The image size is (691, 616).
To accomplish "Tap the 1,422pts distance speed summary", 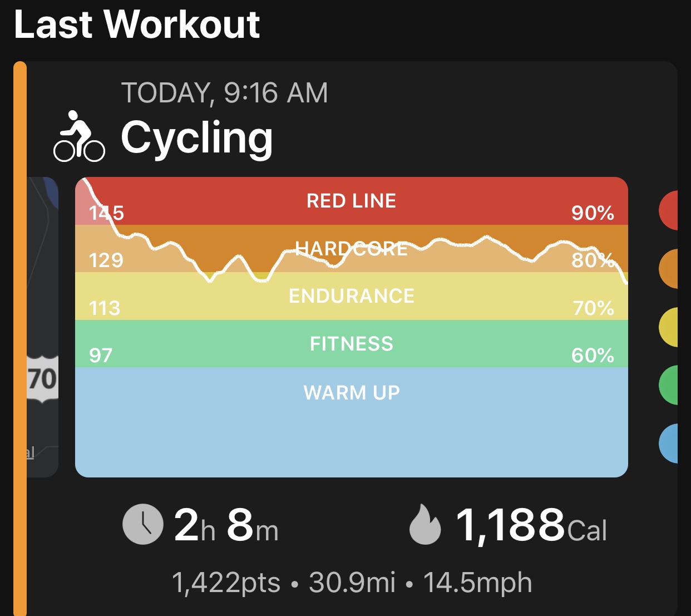I will pos(352,583).
